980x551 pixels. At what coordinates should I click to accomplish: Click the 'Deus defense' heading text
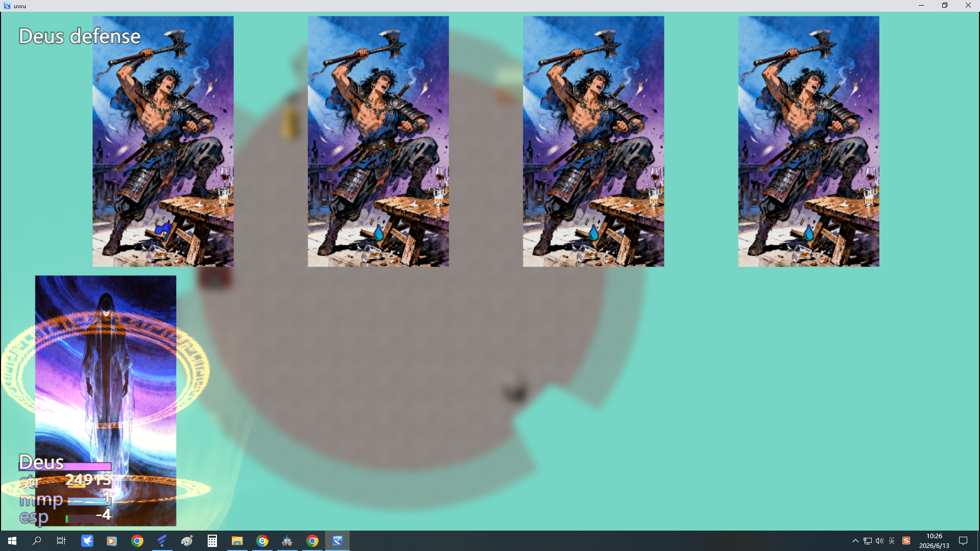[80, 36]
